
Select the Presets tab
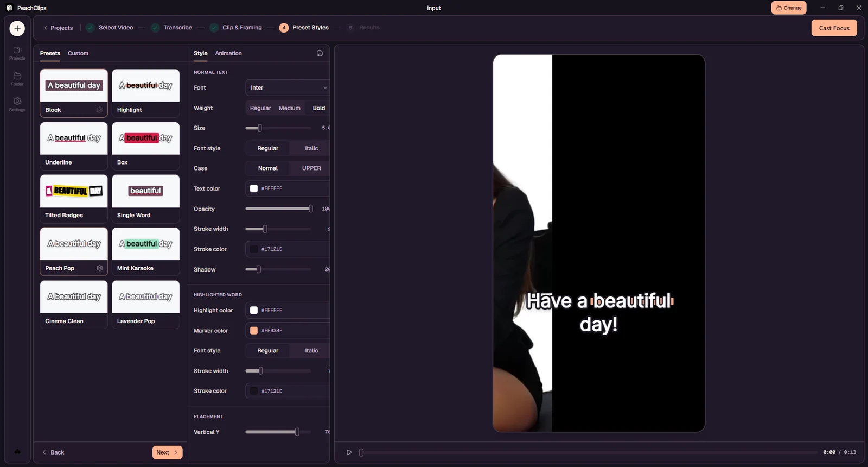(50, 53)
